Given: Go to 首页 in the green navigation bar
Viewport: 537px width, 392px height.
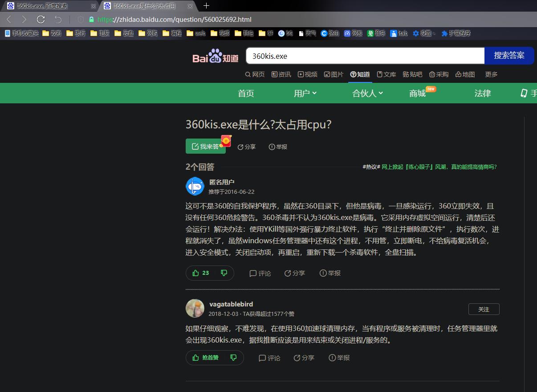Looking at the screenshot, I should click(x=246, y=93).
